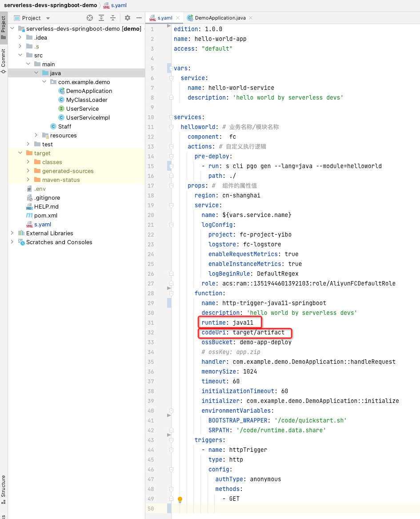Expand the resources folder
The width and height of the screenshot is (420, 519).
pyautogui.click(x=36, y=135)
